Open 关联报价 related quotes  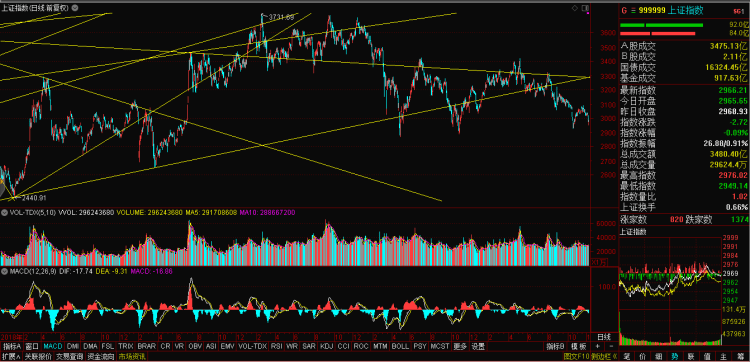tap(38, 356)
